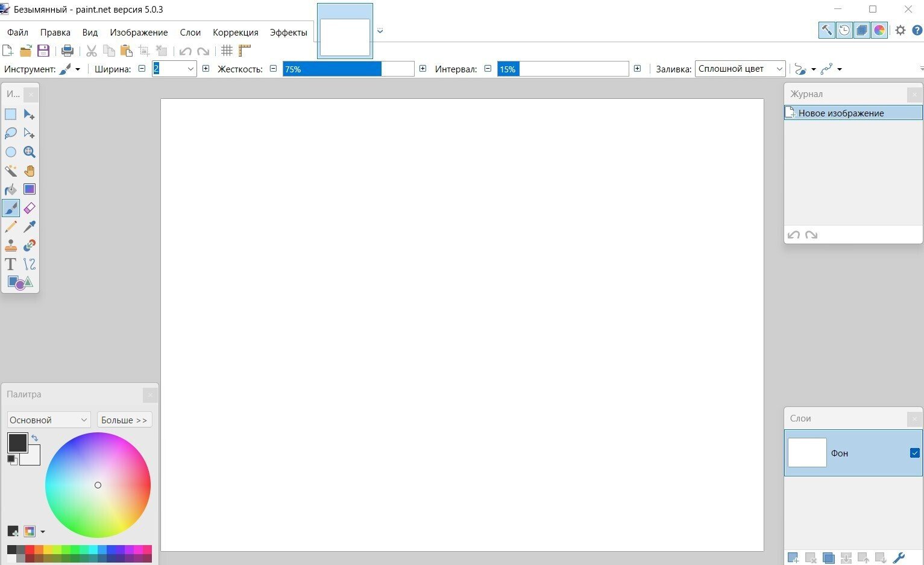Select the Eraser tool
Viewport: 924px width, 565px height.
(x=29, y=208)
